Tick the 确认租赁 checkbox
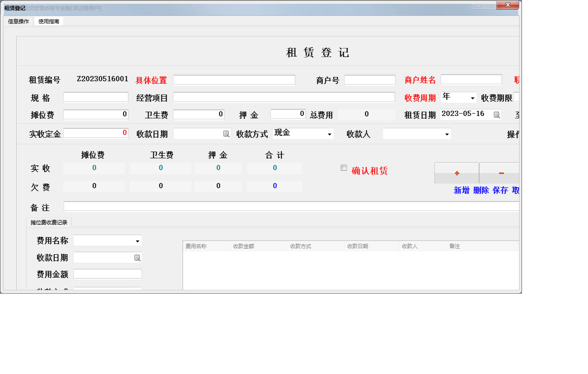 point(344,167)
